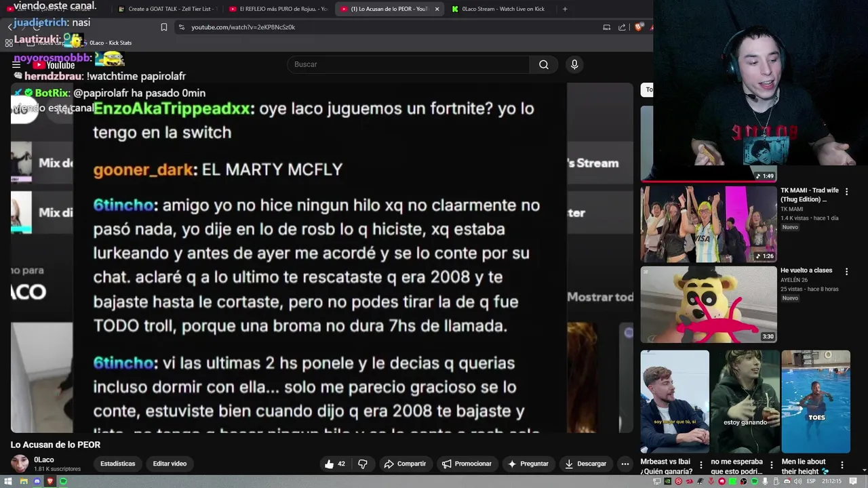Open the TOES pool short thumbnail

point(815,401)
